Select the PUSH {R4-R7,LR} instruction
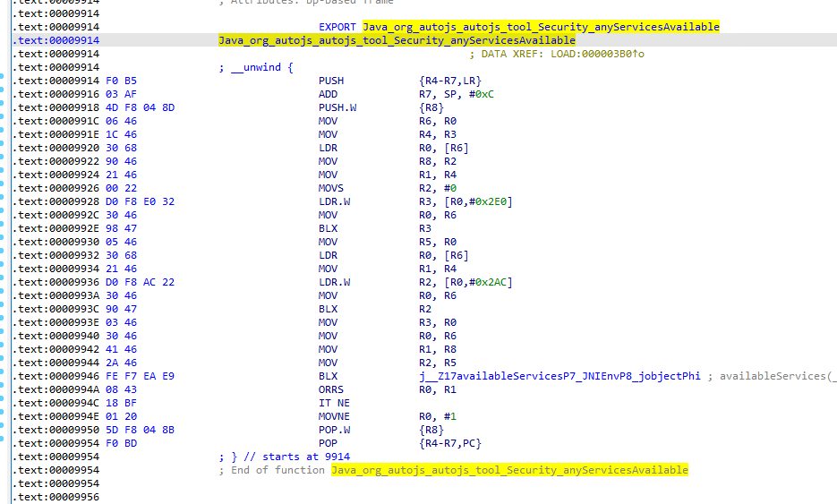The width and height of the screenshot is (837, 504). point(333,81)
